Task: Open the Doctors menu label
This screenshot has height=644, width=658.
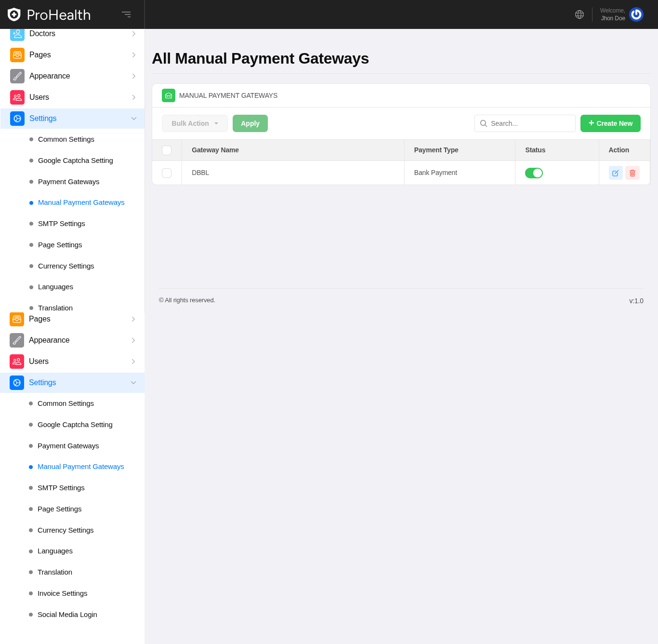Action: (42, 34)
